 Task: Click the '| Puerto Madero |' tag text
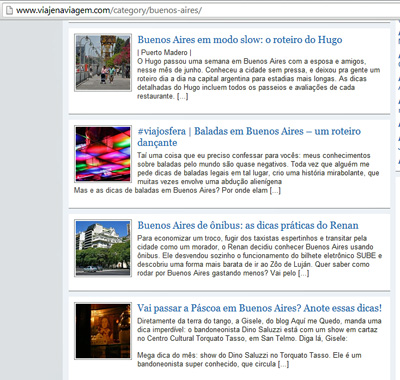tap(164, 53)
